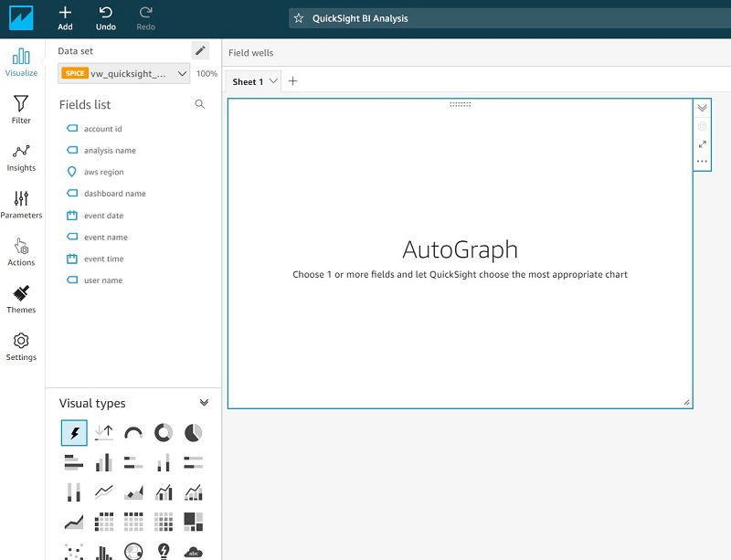Viewport: 731px width, 560px height.
Task: Select the area line chart visual type
Action: pos(133,491)
